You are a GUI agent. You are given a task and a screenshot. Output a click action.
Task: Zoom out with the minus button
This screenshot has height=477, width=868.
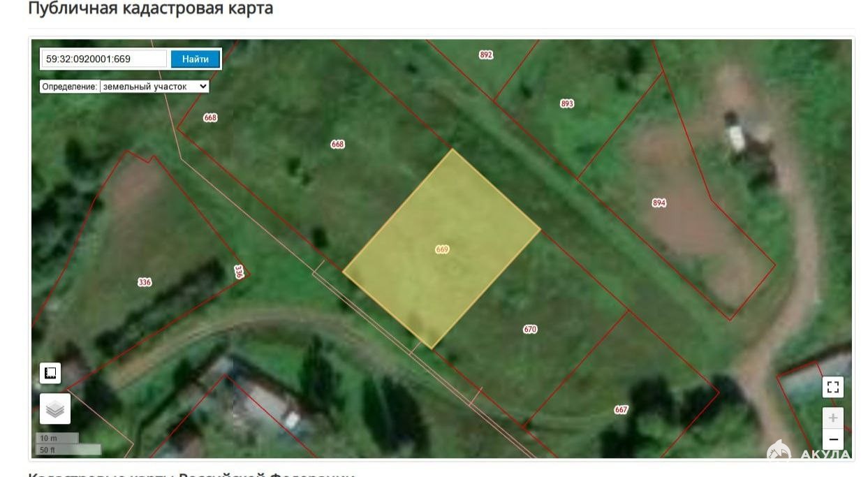click(x=832, y=439)
